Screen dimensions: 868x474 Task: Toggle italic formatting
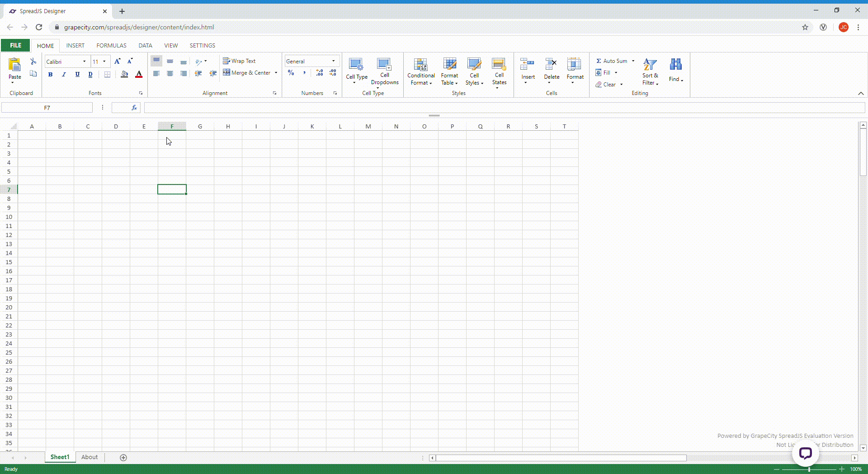pos(64,74)
